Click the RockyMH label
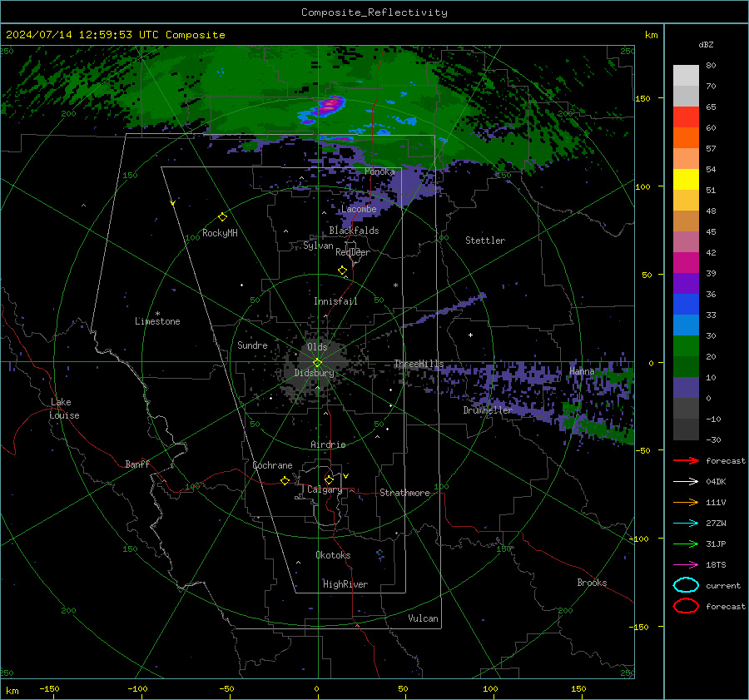The height and width of the screenshot is (700, 749). pos(220,233)
